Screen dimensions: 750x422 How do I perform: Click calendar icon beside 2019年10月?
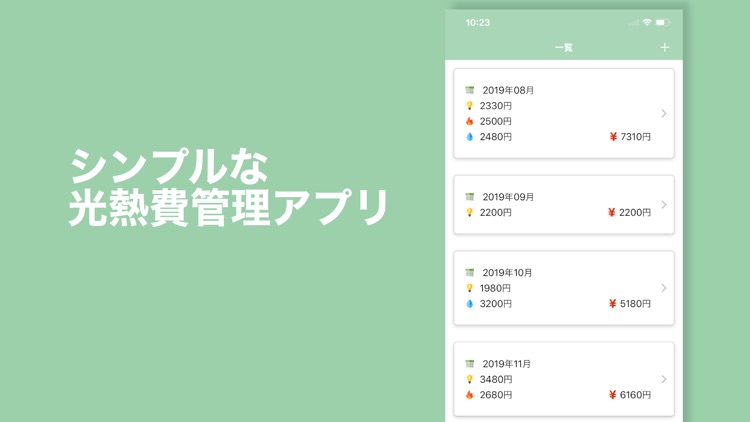(x=470, y=273)
